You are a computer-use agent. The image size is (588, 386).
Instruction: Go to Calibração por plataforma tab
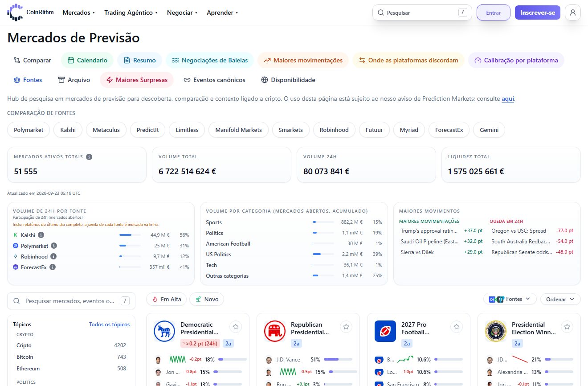(516, 60)
